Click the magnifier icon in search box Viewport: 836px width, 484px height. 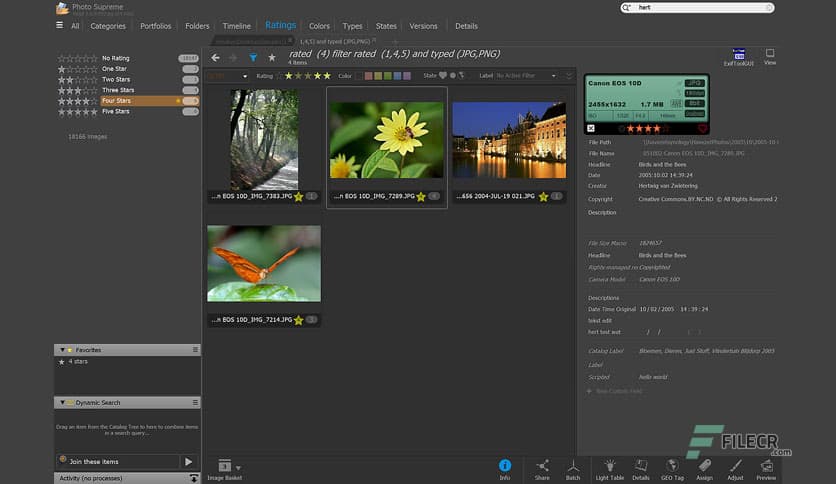626,7
